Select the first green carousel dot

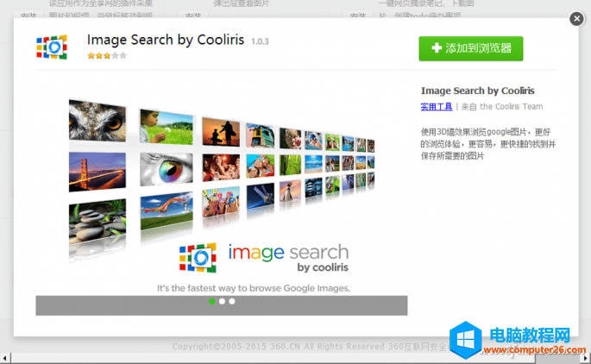pyautogui.click(x=212, y=301)
